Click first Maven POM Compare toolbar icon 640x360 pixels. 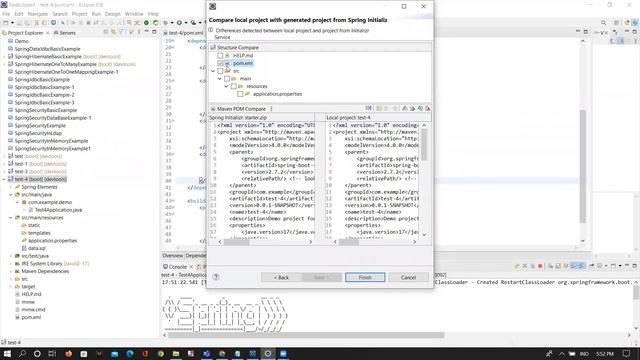pyautogui.click(x=369, y=109)
